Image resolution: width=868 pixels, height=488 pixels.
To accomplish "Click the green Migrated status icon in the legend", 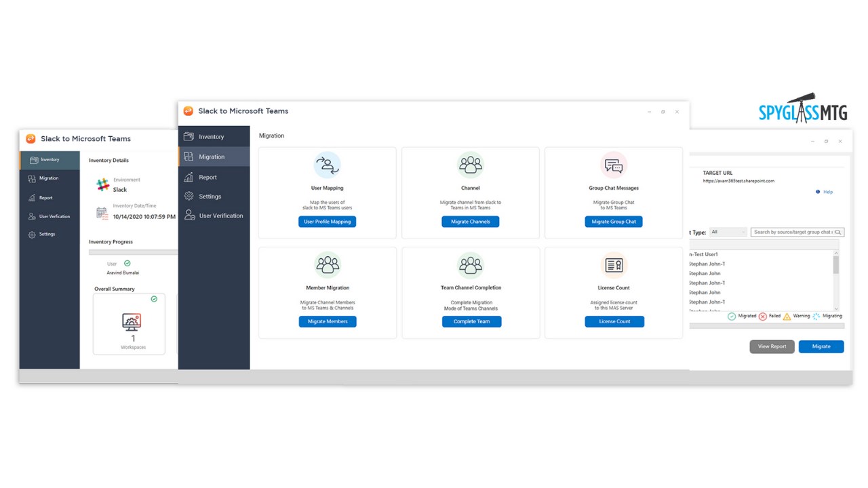I will coord(732,317).
